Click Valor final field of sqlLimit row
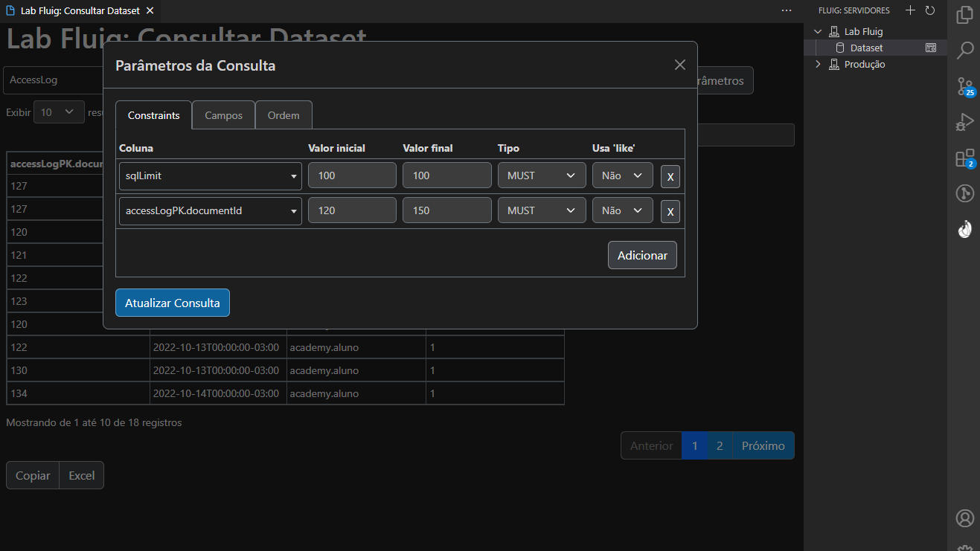 click(x=447, y=176)
